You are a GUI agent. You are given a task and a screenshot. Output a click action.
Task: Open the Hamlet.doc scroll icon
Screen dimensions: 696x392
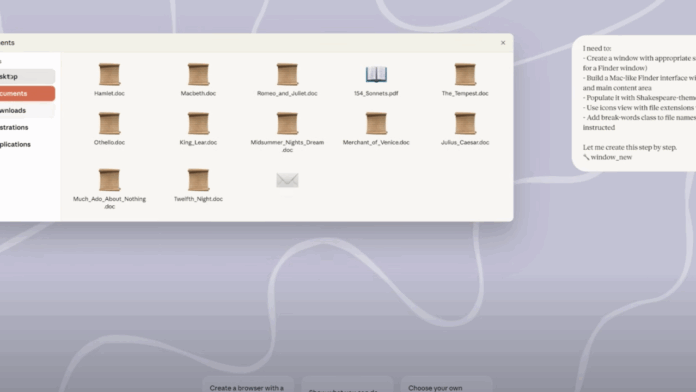109,74
